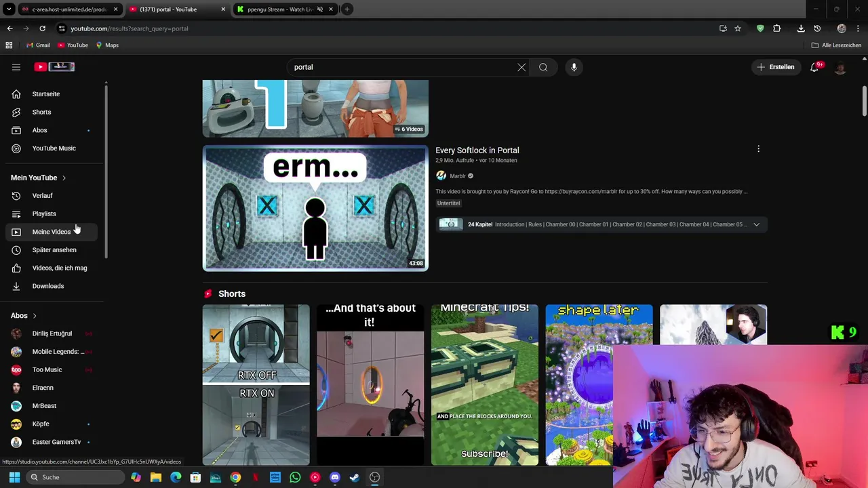Open the Diriliş Ertuğrul channel subscription
The image size is (868, 488).
(52, 333)
